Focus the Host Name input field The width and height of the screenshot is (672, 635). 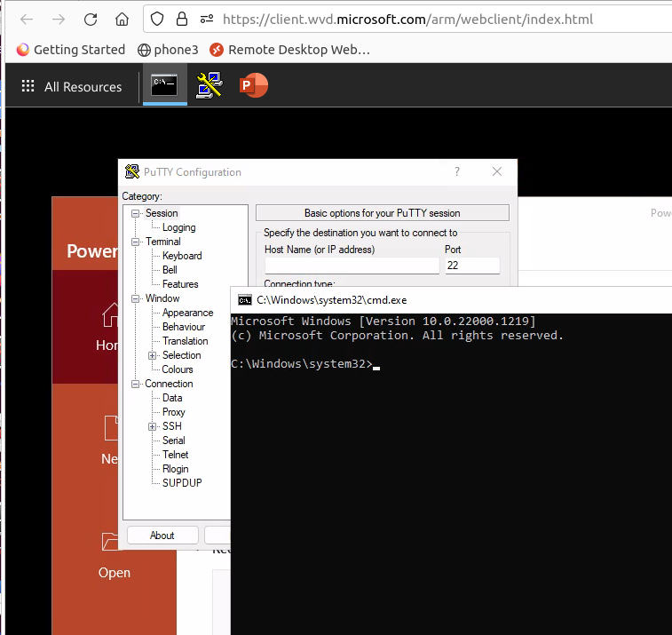[x=352, y=266]
